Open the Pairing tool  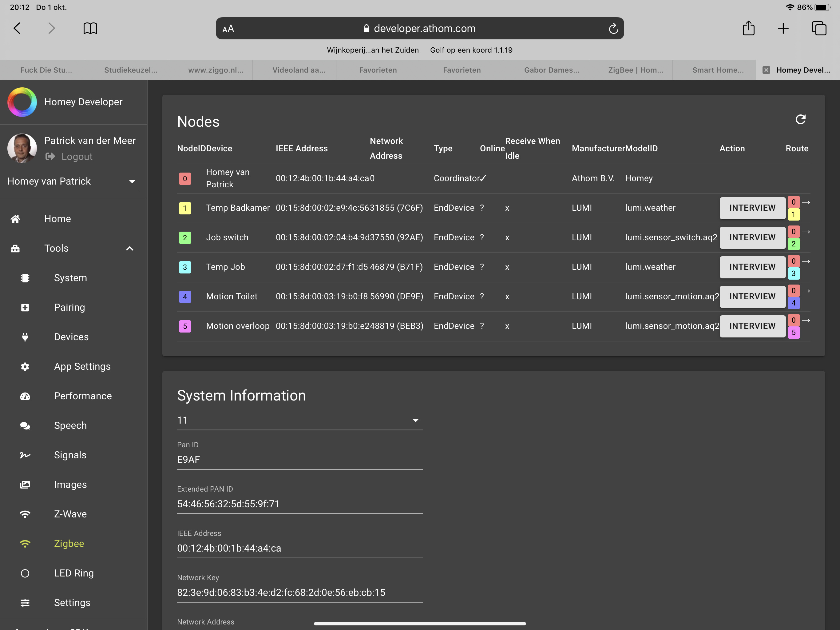pos(69,307)
